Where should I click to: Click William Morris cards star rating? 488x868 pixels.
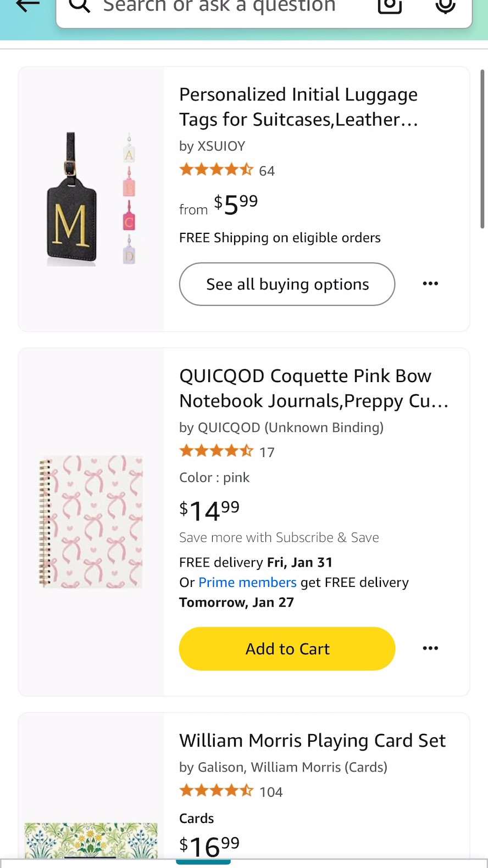[216, 791]
